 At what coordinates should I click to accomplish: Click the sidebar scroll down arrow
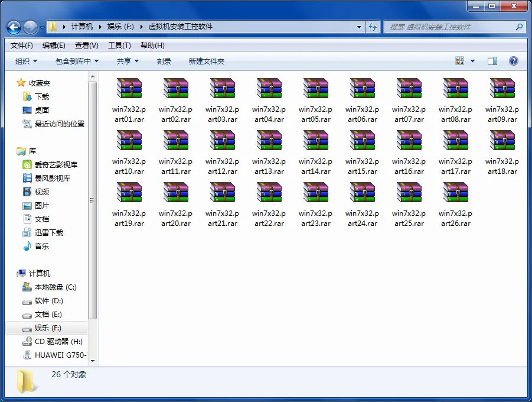point(93,361)
